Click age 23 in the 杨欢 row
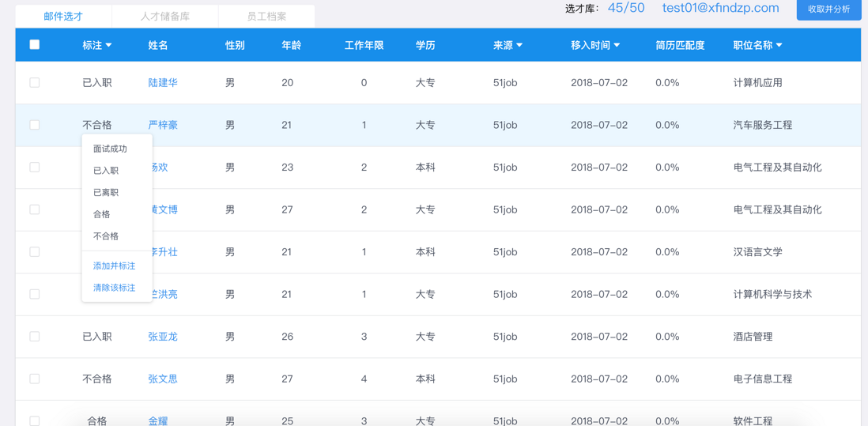 pos(287,167)
